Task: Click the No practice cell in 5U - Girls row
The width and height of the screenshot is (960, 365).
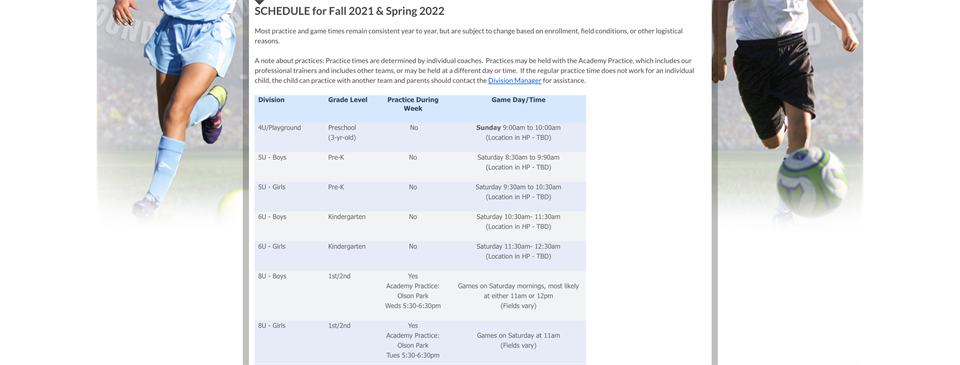Action: [413, 187]
